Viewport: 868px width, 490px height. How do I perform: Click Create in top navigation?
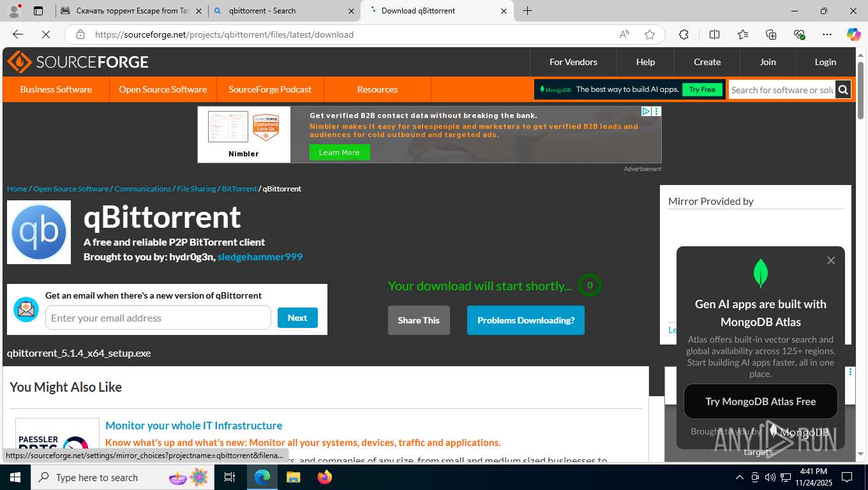tap(707, 62)
